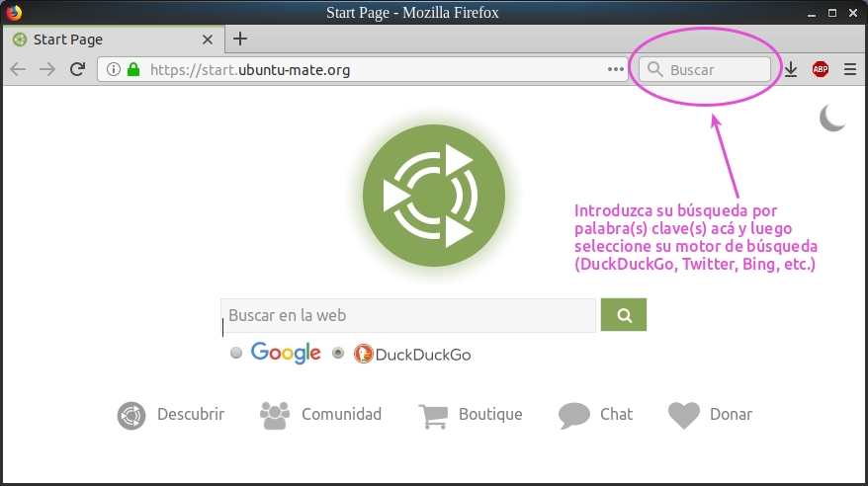Open page actions three-dot menu
Image resolution: width=868 pixels, height=486 pixels.
tap(616, 69)
